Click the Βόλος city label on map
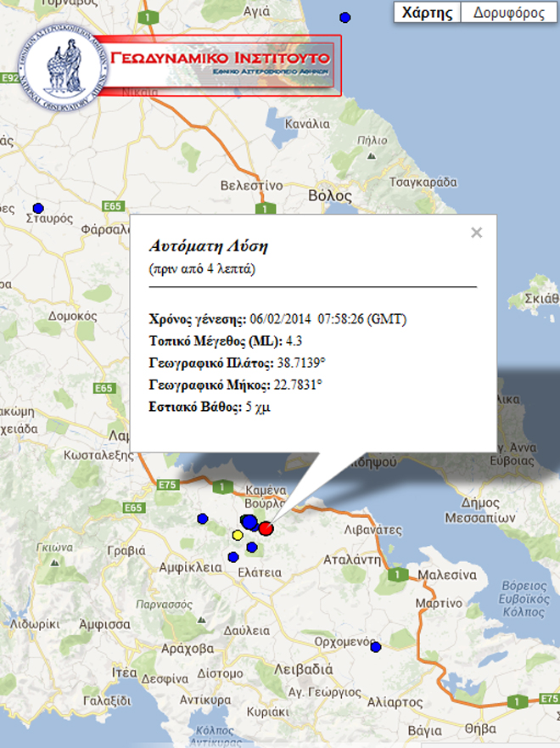Screen dimensions: 560x748 329,194
